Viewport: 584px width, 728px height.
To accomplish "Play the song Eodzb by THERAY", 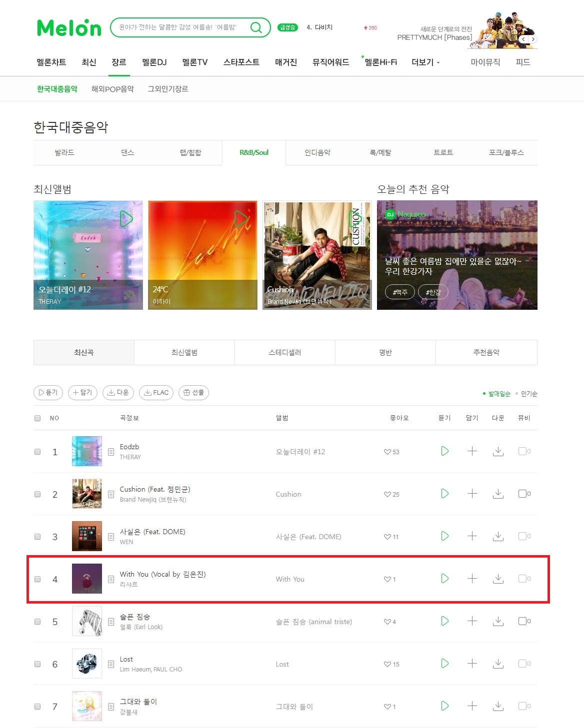I will [444, 451].
